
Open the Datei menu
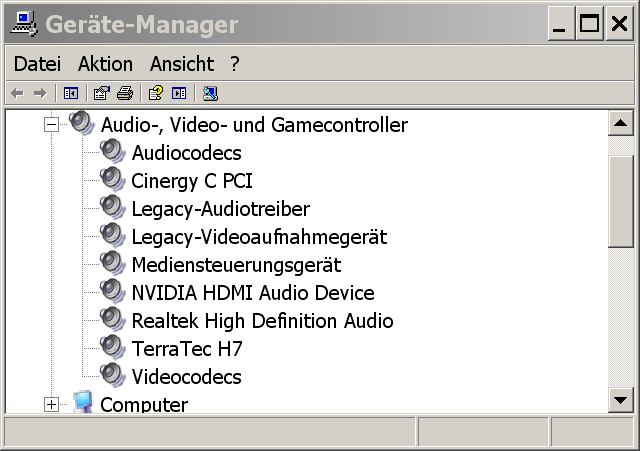point(37,64)
